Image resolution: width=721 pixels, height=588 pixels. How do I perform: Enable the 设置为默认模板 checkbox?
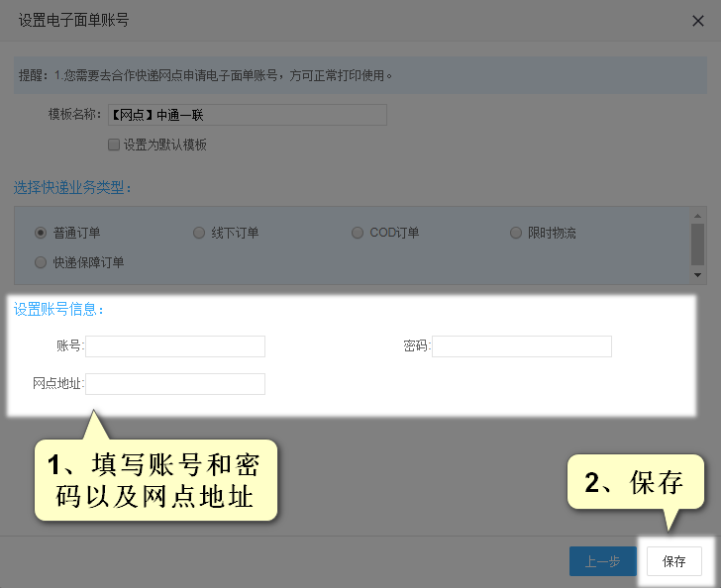[114, 145]
